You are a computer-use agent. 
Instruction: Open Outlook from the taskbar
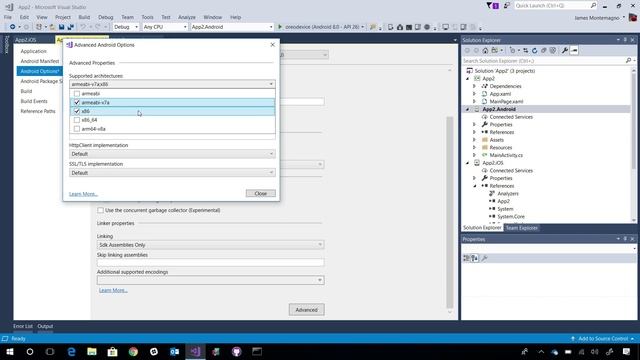[174, 351]
